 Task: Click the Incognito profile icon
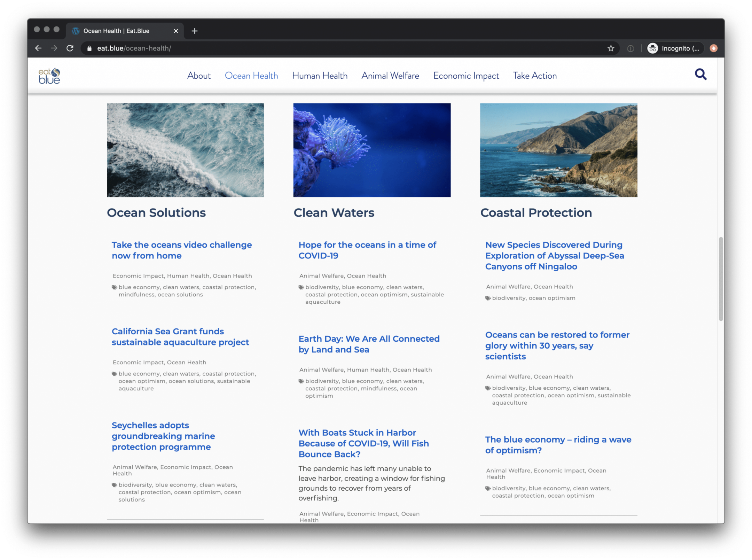point(652,48)
